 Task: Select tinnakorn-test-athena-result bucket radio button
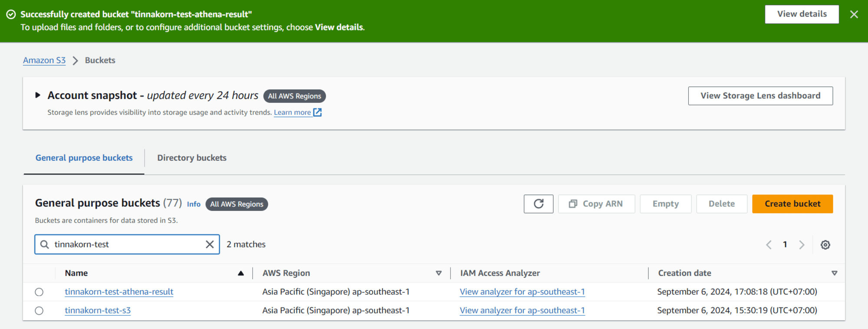coord(39,292)
